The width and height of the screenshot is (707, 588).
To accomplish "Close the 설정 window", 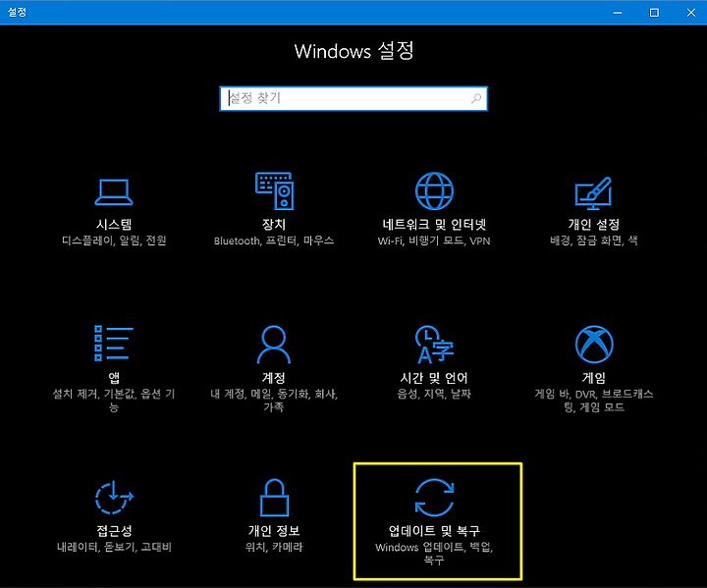I will tap(690, 13).
